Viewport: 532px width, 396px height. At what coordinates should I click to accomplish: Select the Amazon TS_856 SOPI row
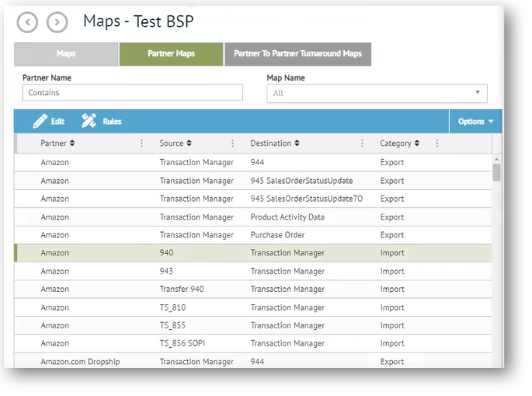tap(253, 344)
